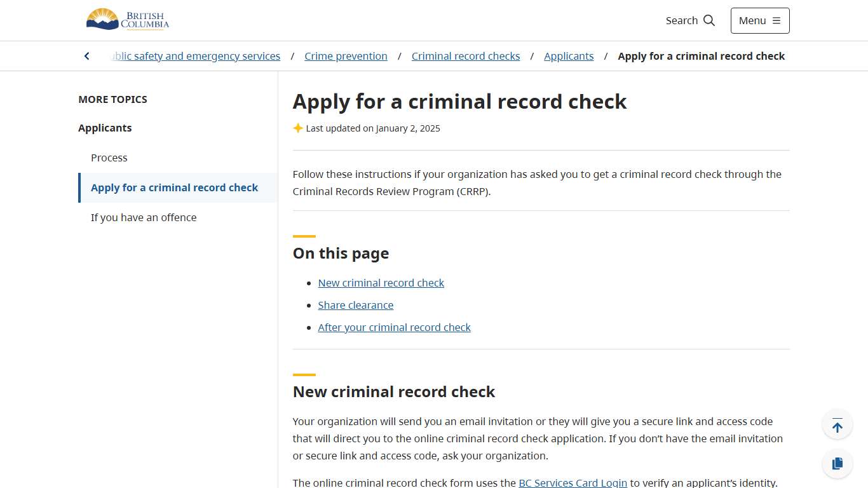Open the BC Services Card Login link
The height and width of the screenshot is (488, 868).
[x=573, y=482]
